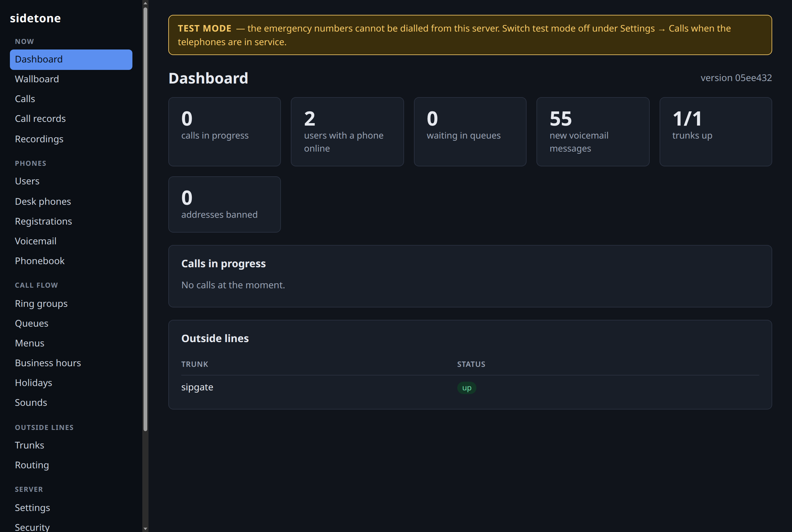This screenshot has height=532, width=792.
Task: Click the sidebar scroll down arrow
Action: coord(145,529)
